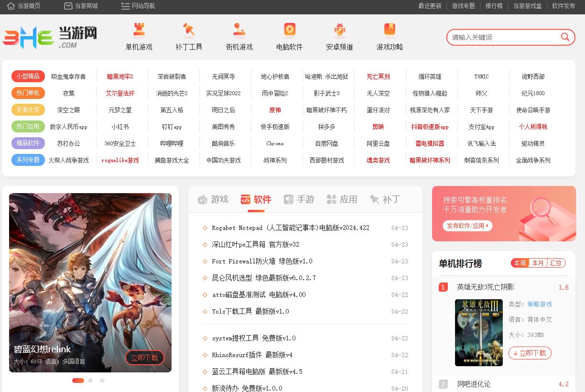
Task: Switch to the 游戏 tab
Action: (x=213, y=199)
